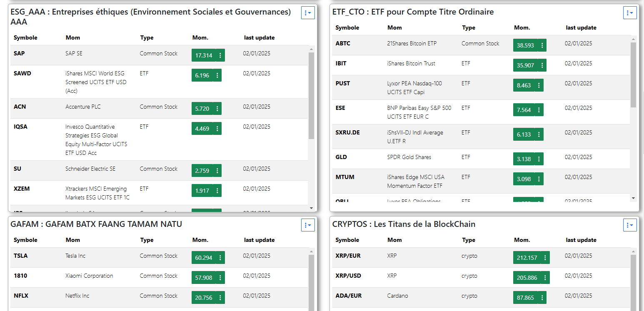Click the ESG_AAA table vertical scrollbar thumb

pyautogui.click(x=311, y=95)
